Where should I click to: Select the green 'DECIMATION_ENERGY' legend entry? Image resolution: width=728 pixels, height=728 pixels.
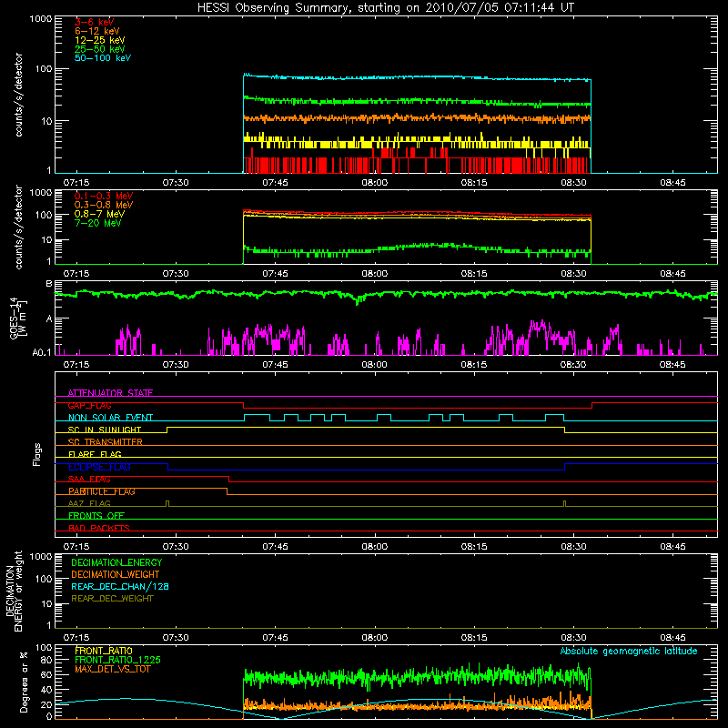pyautogui.click(x=116, y=562)
